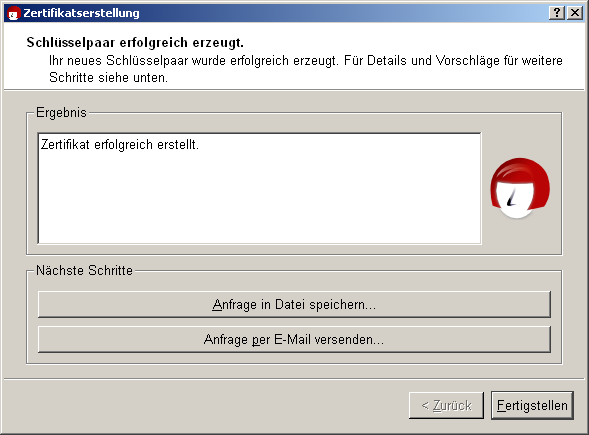The image size is (589, 435).
Task: Click inside the Ergebnis result text box
Action: [260, 188]
